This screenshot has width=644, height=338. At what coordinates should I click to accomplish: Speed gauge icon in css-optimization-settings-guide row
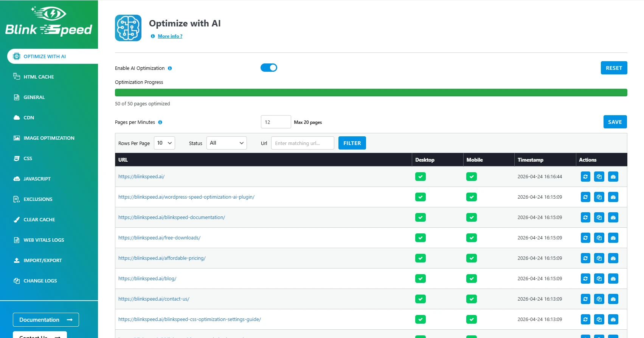coord(613,319)
